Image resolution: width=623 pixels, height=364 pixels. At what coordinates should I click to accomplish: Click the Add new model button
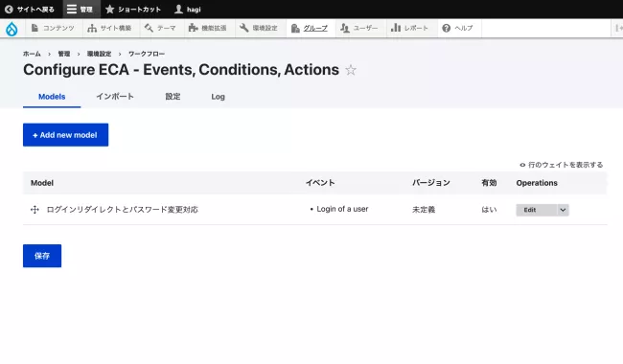click(65, 135)
